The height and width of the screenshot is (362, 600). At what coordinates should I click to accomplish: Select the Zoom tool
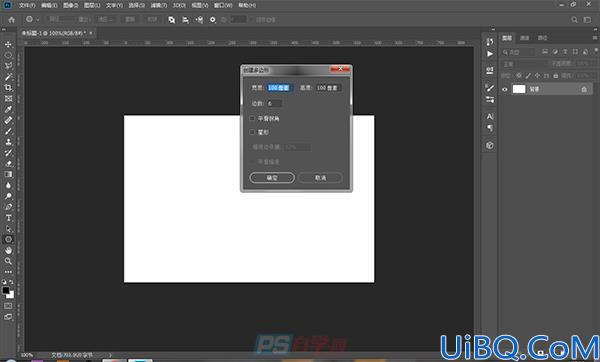click(8, 261)
